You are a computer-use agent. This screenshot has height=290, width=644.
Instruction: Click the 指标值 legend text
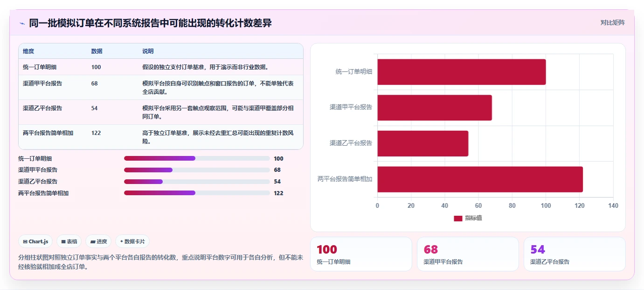[x=473, y=218]
